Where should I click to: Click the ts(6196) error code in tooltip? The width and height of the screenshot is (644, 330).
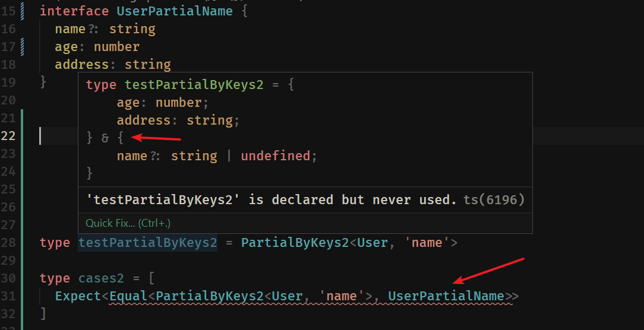[494, 200]
